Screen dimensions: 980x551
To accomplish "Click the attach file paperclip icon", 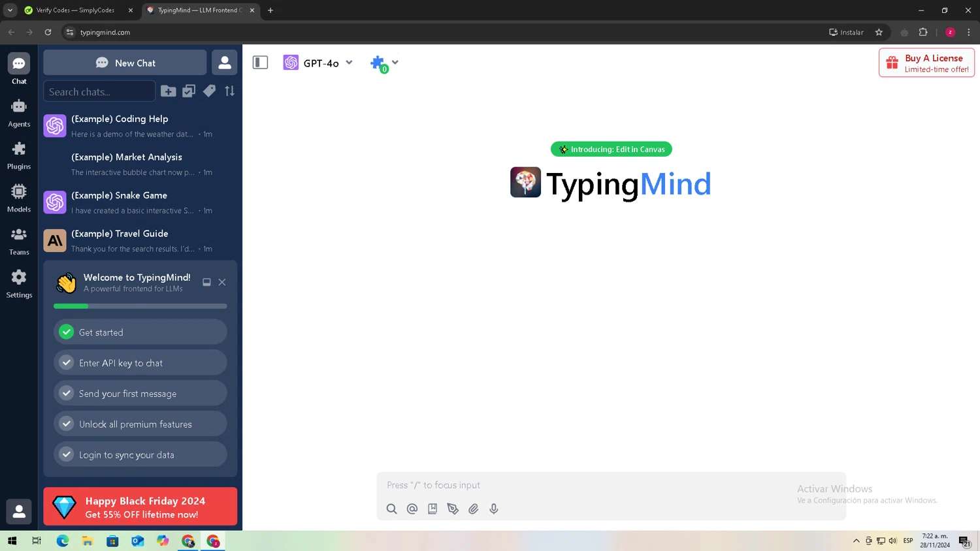I will [x=474, y=509].
